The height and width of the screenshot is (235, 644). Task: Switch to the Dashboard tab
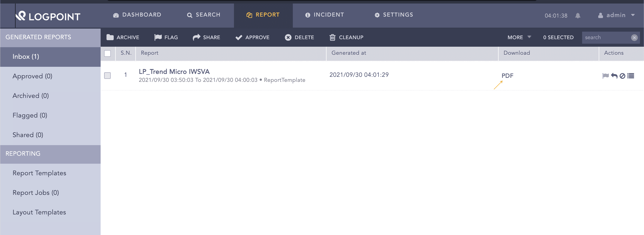[137, 15]
